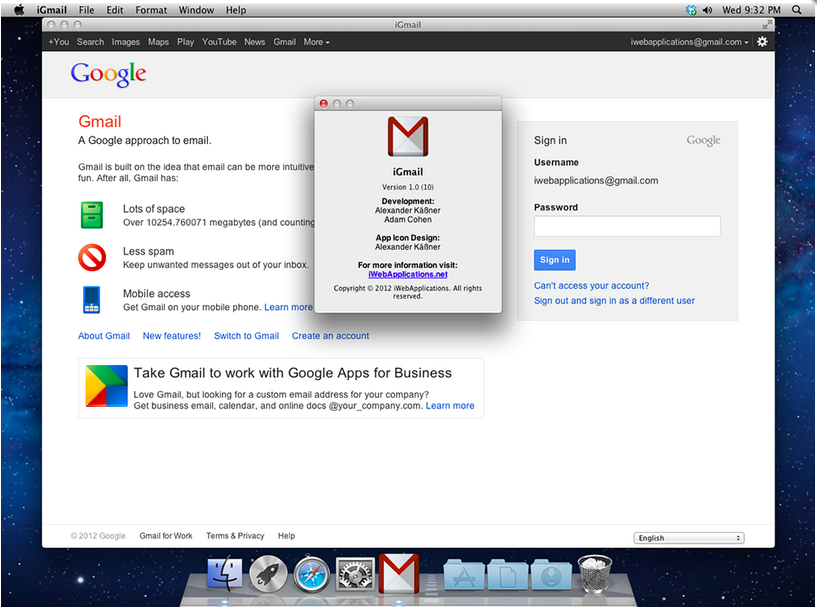Image resolution: width=817 pixels, height=608 pixels.
Task: Click YouTube in the Google bar
Action: click(219, 42)
